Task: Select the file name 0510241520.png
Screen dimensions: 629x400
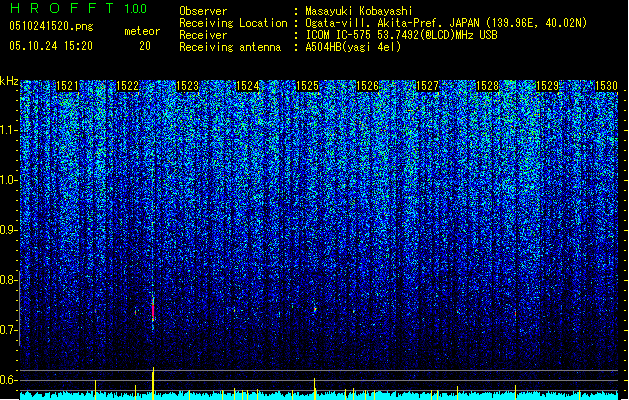Action: pos(51,26)
